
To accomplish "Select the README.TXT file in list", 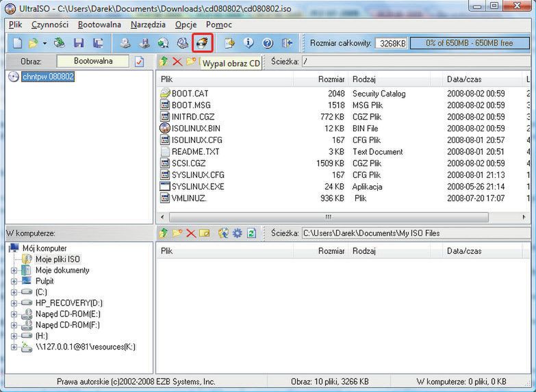I will tap(196, 152).
